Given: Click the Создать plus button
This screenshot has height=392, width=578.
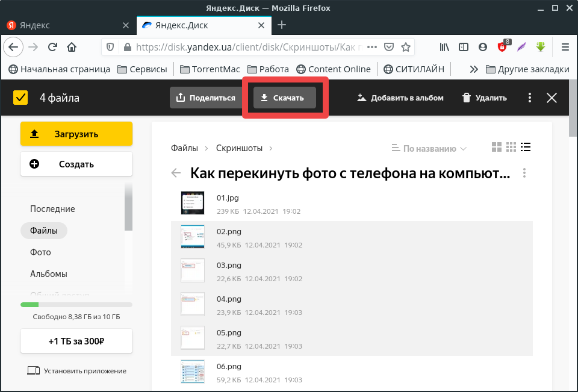Looking at the screenshot, I should [x=76, y=164].
